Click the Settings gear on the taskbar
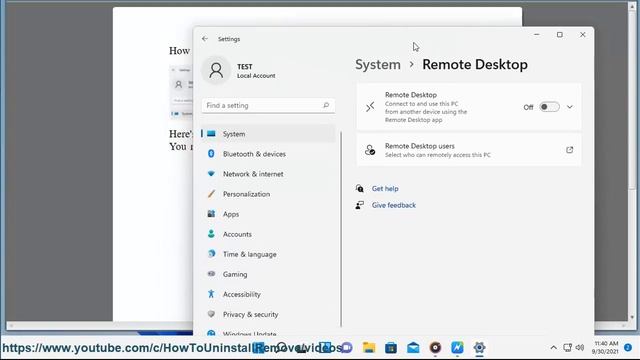Viewport: 640px width, 360px height. point(479,348)
